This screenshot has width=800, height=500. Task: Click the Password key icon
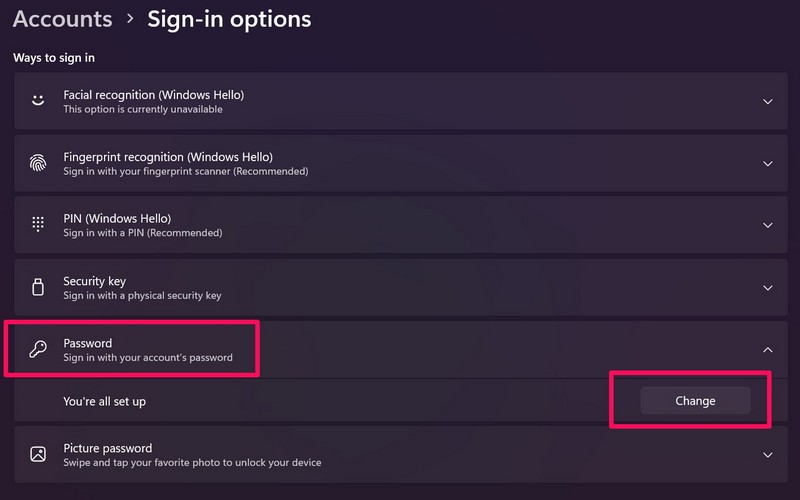click(38, 349)
